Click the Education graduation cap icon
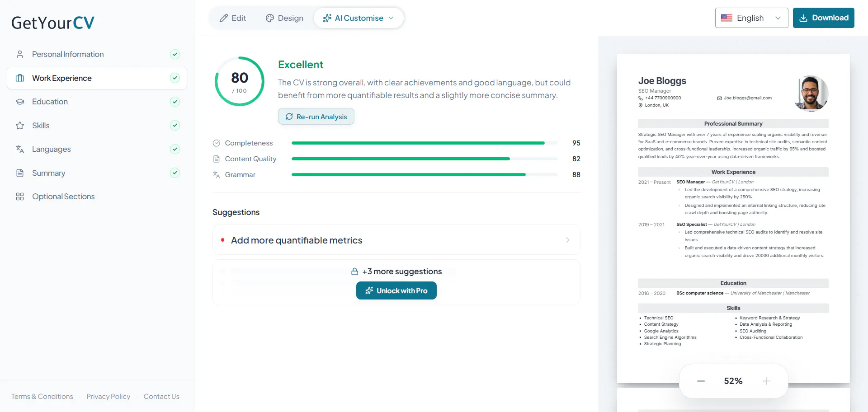 pos(20,102)
